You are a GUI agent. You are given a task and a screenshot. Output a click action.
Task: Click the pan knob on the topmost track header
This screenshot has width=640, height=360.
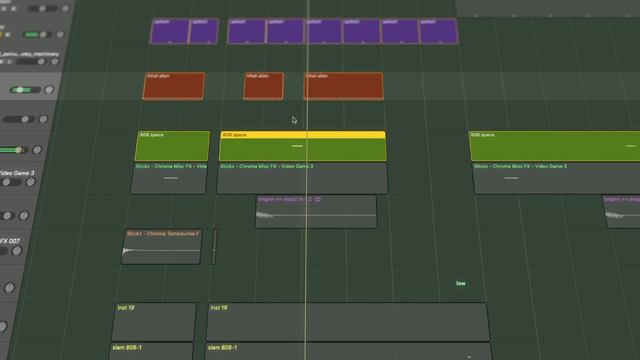65,8
